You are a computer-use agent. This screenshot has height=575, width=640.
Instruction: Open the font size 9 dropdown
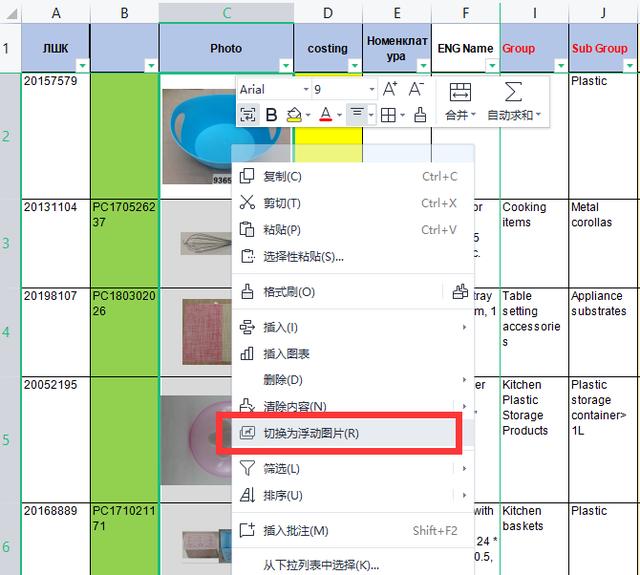(371, 89)
